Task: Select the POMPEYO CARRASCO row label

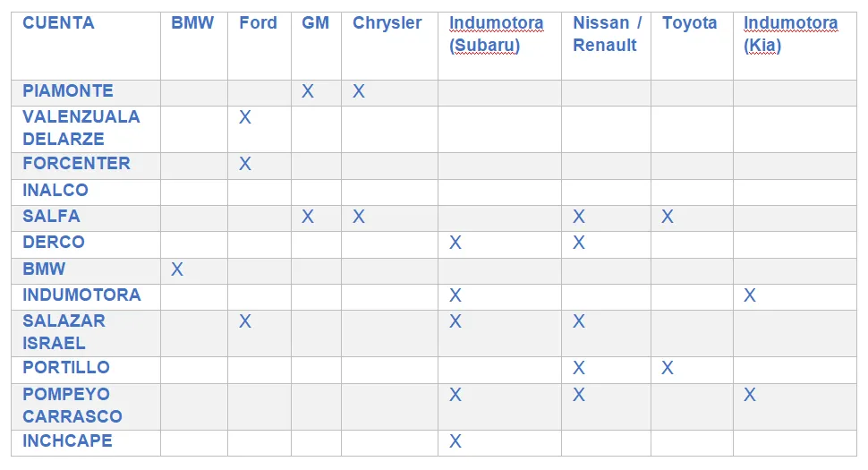Action: point(72,405)
